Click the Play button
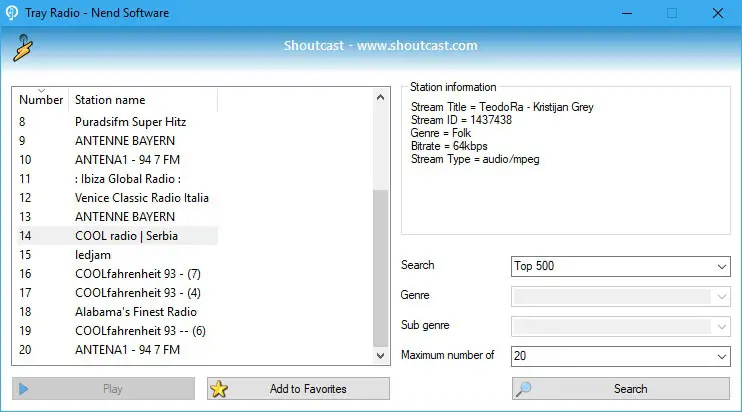 point(103,389)
